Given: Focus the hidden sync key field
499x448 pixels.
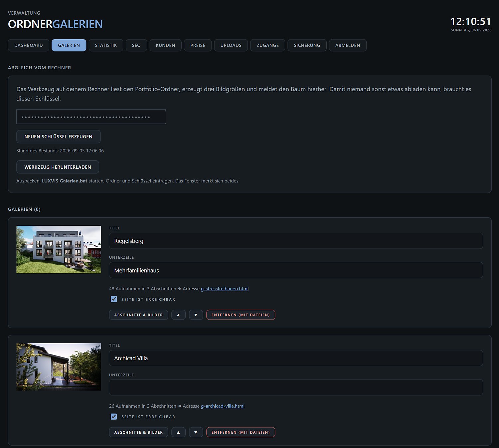Looking at the screenshot, I should point(91,117).
